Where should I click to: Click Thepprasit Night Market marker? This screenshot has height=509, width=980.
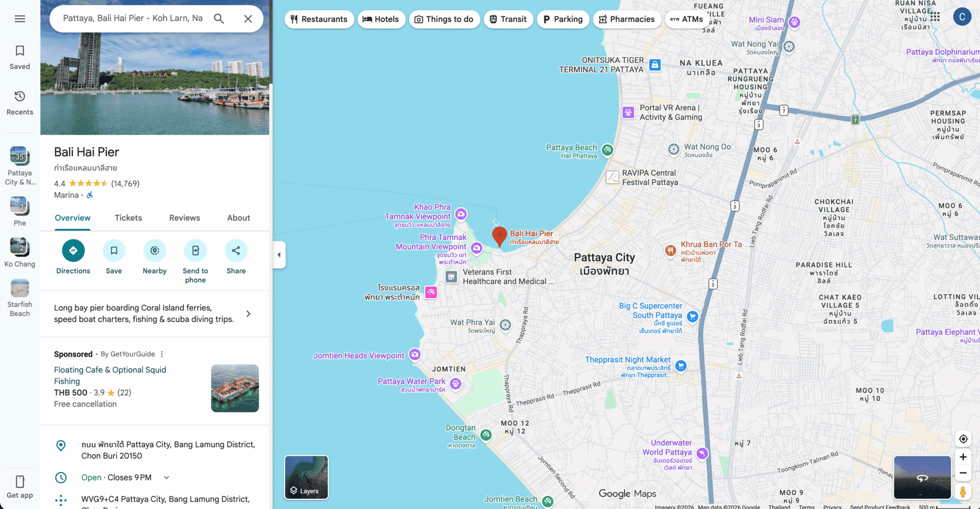[x=681, y=366]
